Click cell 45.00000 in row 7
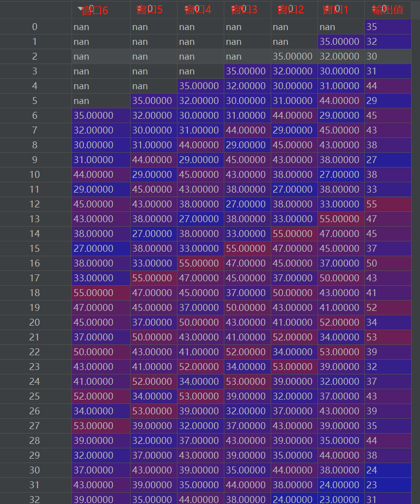 tap(341, 130)
